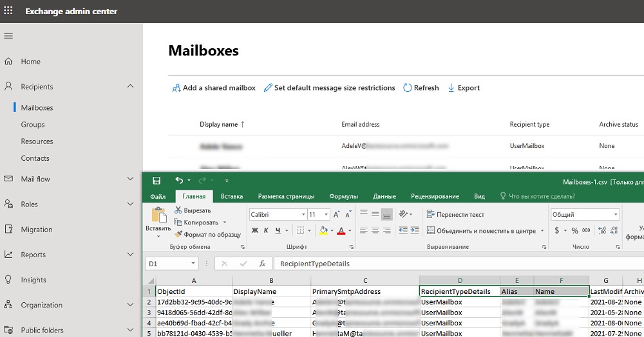Image resolution: width=644 pixels, height=337 pixels.
Task: Decrease font size with small A icon
Action: pos(348,214)
